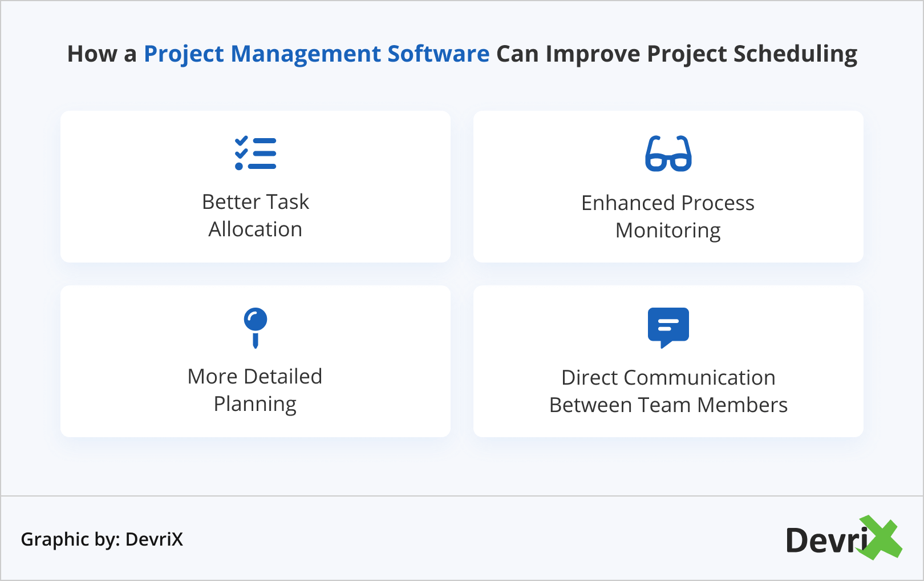
Task: Click the word "Planning"
Action: 256,404
